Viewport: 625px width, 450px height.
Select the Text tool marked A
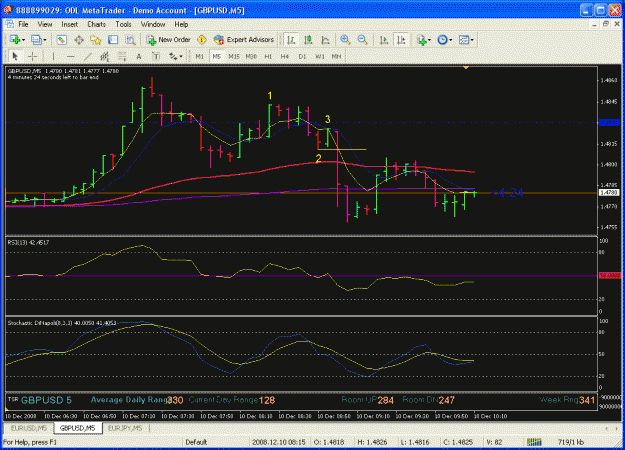(x=139, y=57)
